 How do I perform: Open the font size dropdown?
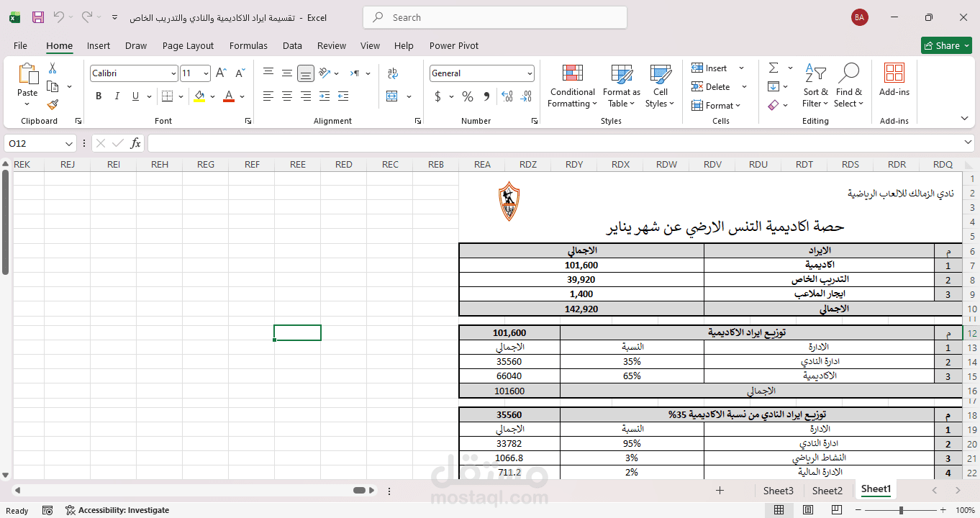(206, 73)
